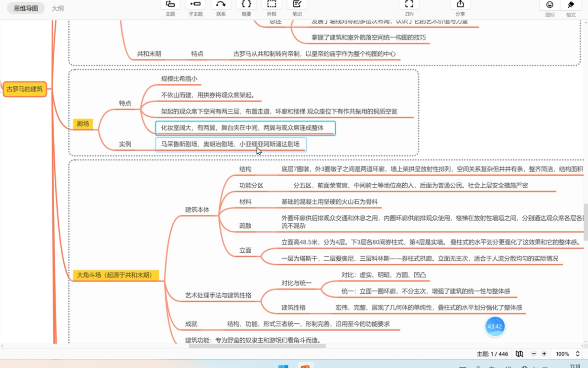Select the 材料 node
The height and width of the screenshot is (368, 588).
click(245, 202)
